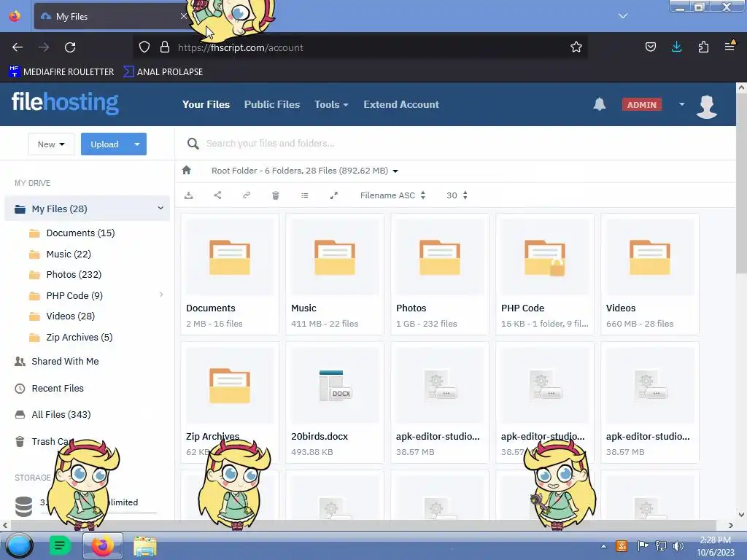Screen dimensions: 747x560
Task: Open the account dropdown arrow beside ADMIN
Action: click(x=682, y=104)
